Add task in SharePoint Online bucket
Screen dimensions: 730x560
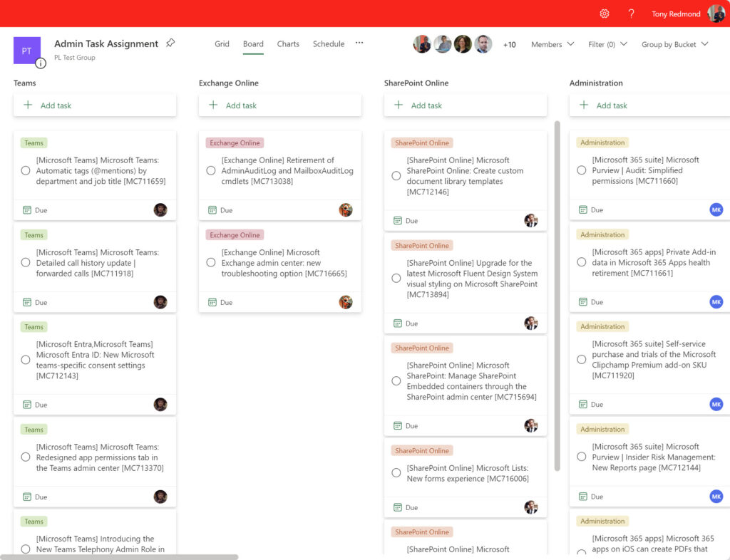coord(465,105)
